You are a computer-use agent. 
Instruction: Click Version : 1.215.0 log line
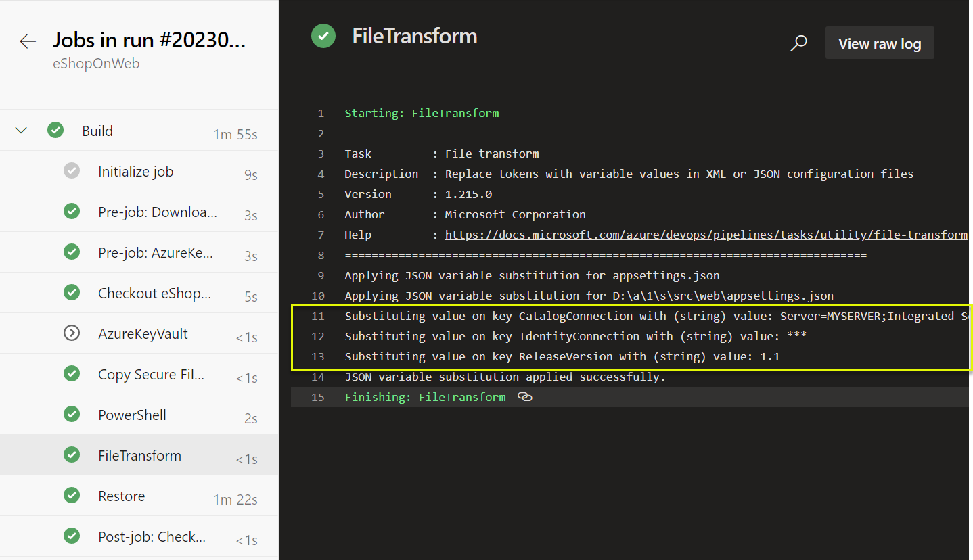(x=418, y=194)
